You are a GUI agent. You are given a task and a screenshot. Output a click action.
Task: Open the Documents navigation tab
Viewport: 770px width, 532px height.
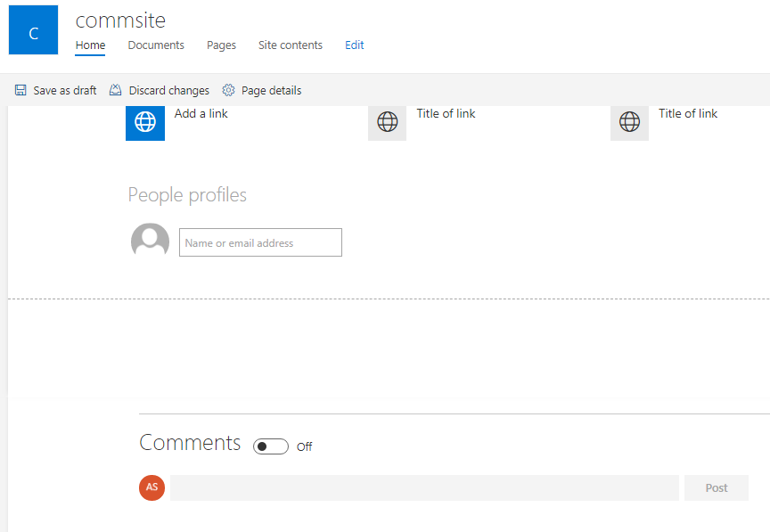(156, 45)
